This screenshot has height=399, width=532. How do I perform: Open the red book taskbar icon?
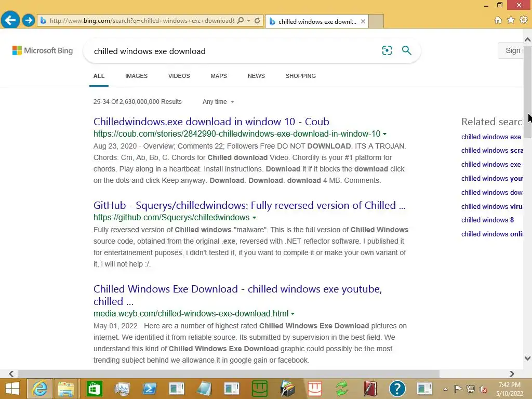tap(370, 389)
